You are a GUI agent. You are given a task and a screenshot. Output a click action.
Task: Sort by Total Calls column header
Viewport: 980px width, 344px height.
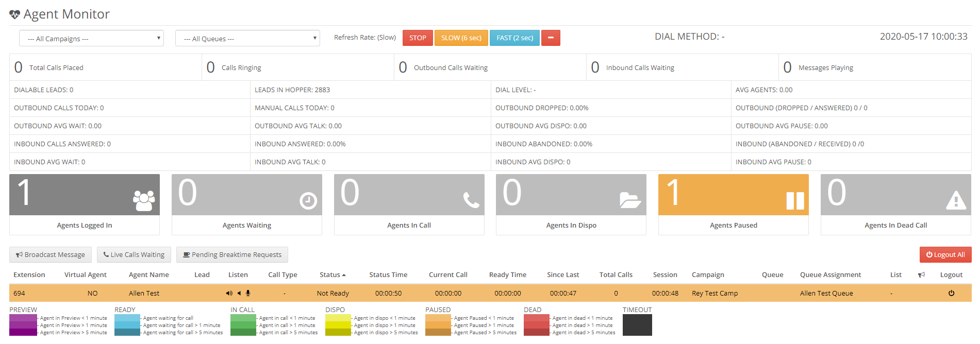pos(616,274)
